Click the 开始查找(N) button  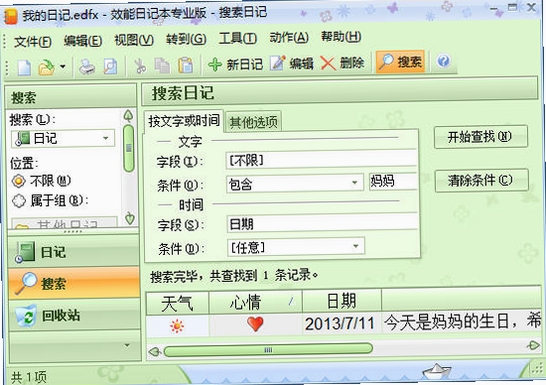click(481, 137)
